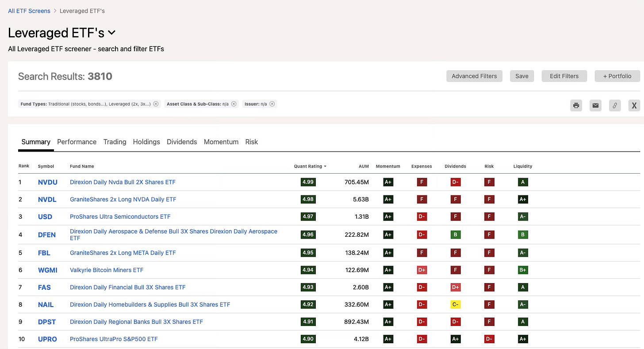Copy screen link with chain icon
Viewport: 644px width, 349px height.
pyautogui.click(x=615, y=105)
